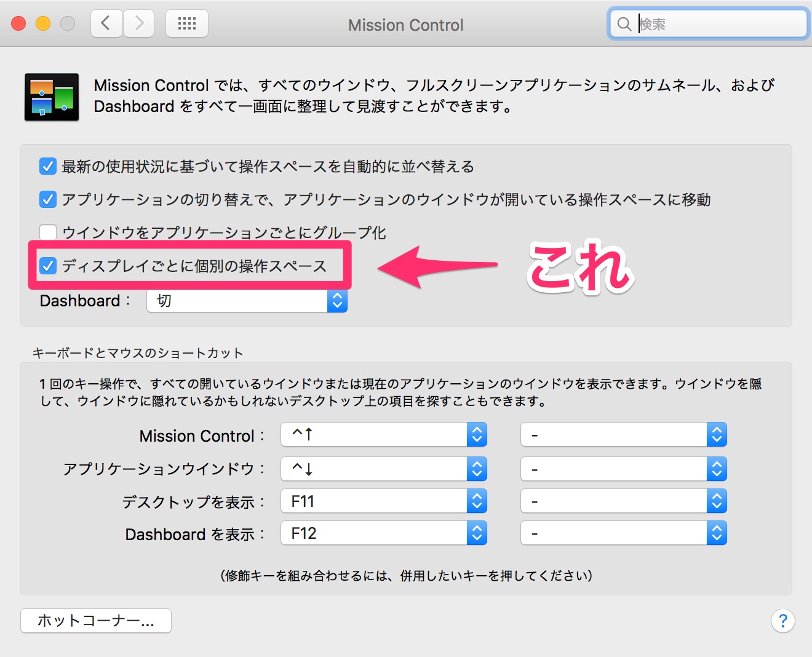Click the forward navigation arrow button
The width and height of the screenshot is (812, 657).
pyautogui.click(x=139, y=24)
